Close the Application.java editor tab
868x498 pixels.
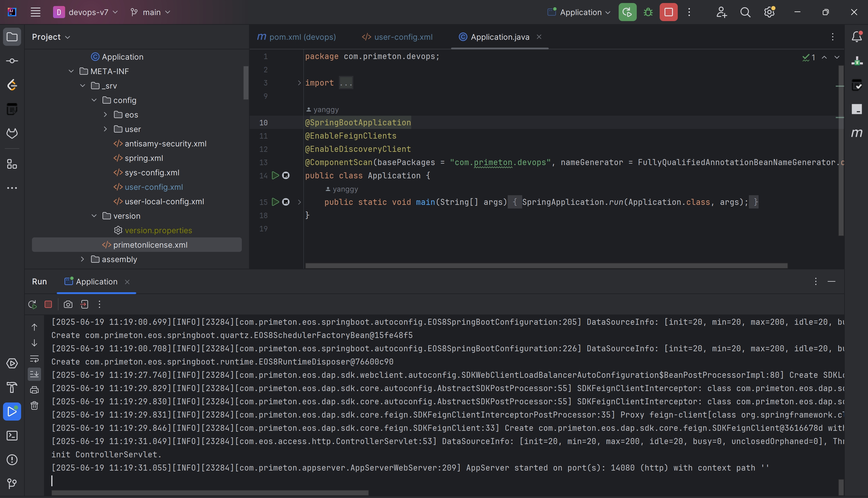tap(539, 37)
